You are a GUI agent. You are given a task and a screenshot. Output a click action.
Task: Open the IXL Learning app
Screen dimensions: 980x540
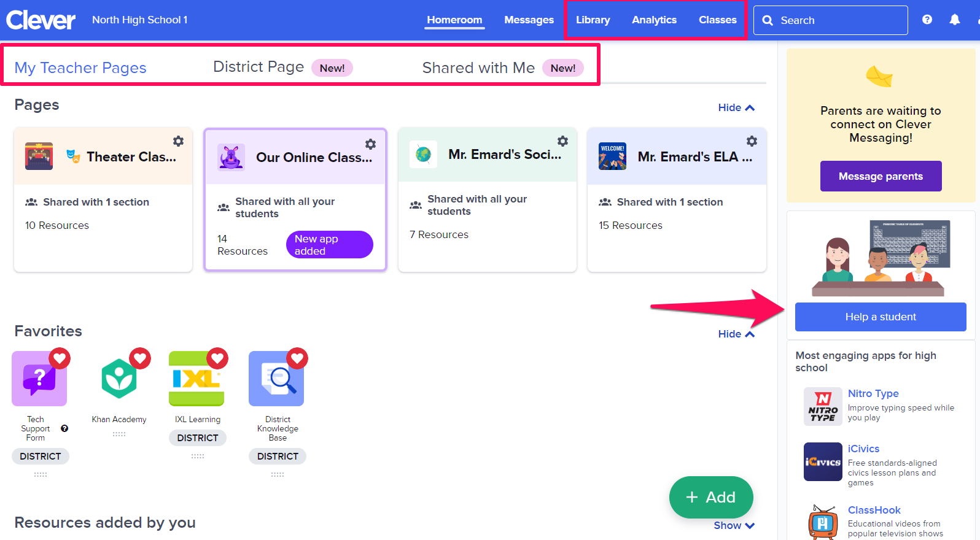pyautogui.click(x=196, y=379)
